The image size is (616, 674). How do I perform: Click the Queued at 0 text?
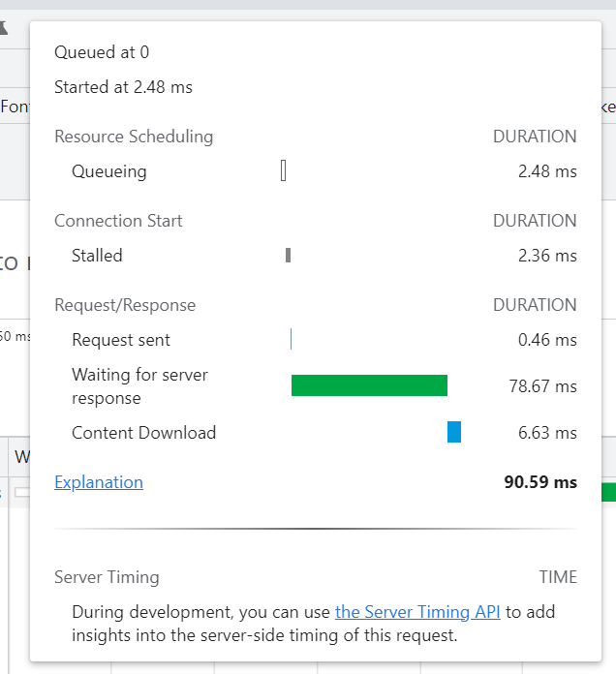102,52
